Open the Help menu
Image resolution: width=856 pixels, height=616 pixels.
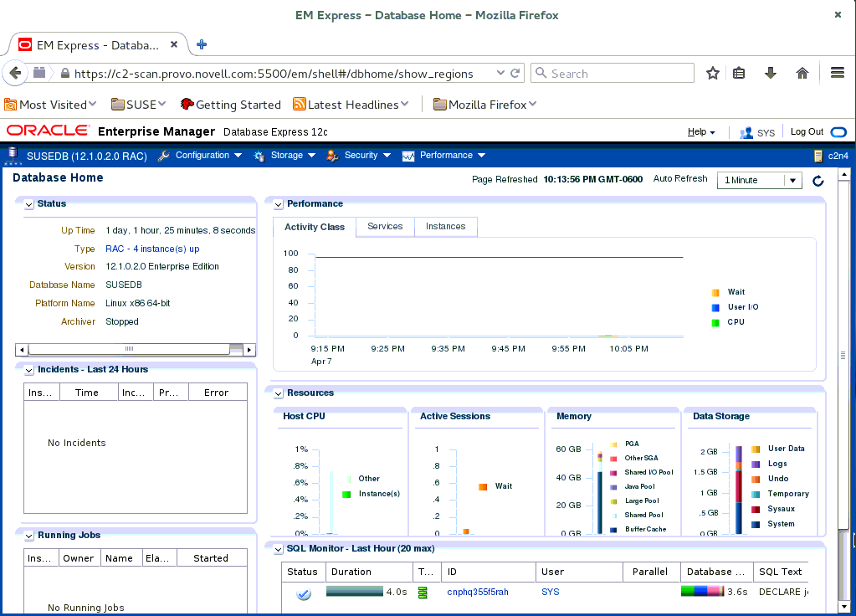tap(701, 131)
